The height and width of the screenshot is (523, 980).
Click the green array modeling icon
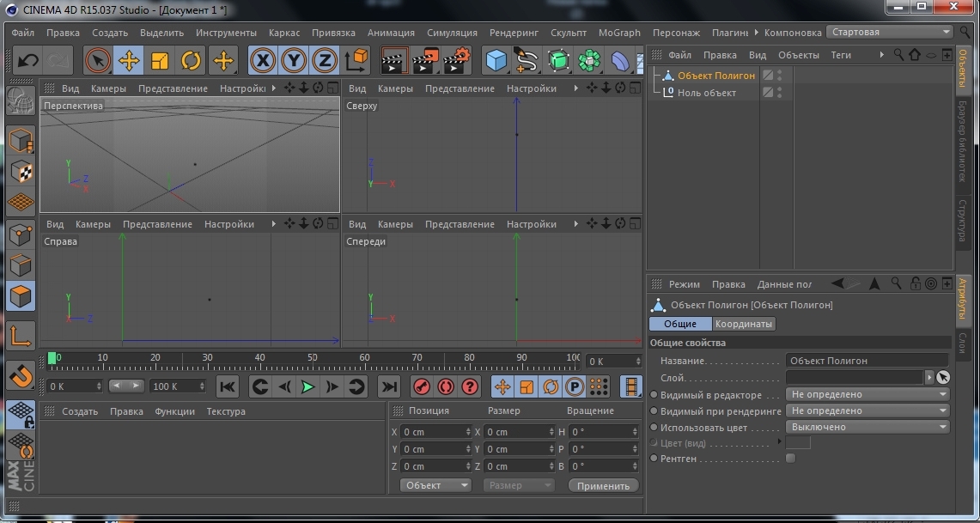[x=589, y=61]
